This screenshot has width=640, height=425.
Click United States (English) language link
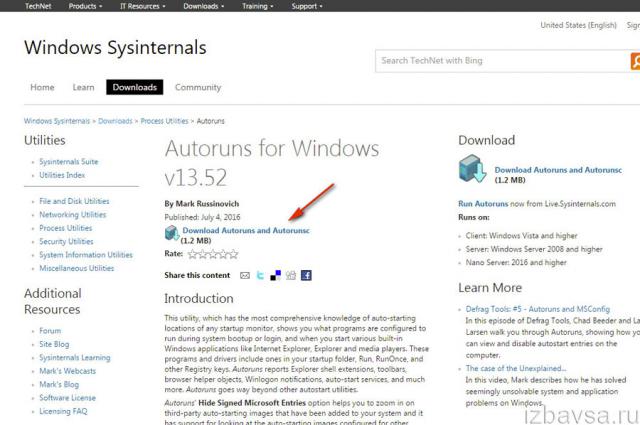point(578,25)
